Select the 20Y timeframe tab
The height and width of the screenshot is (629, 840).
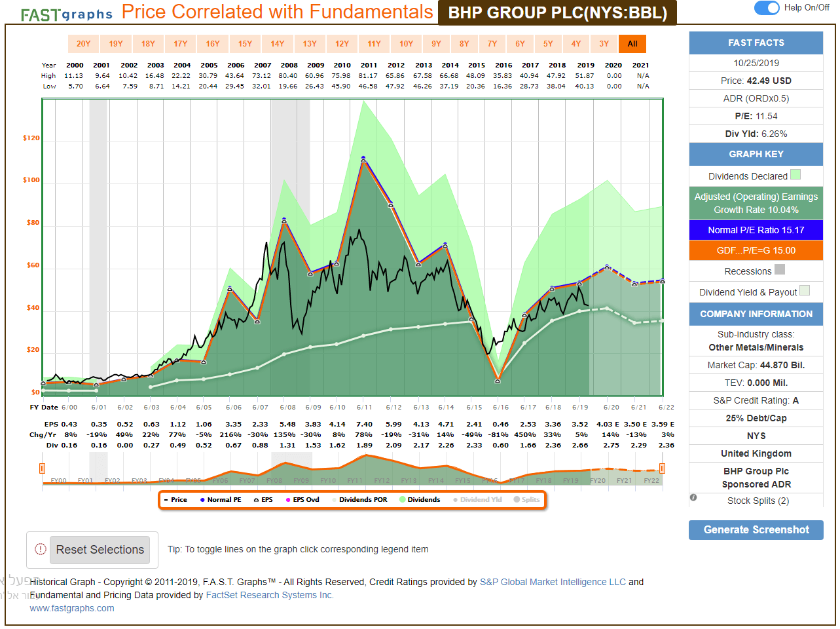pyautogui.click(x=83, y=44)
